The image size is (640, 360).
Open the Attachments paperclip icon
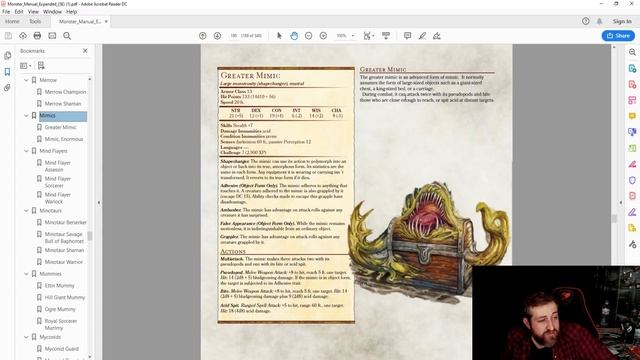(7, 88)
